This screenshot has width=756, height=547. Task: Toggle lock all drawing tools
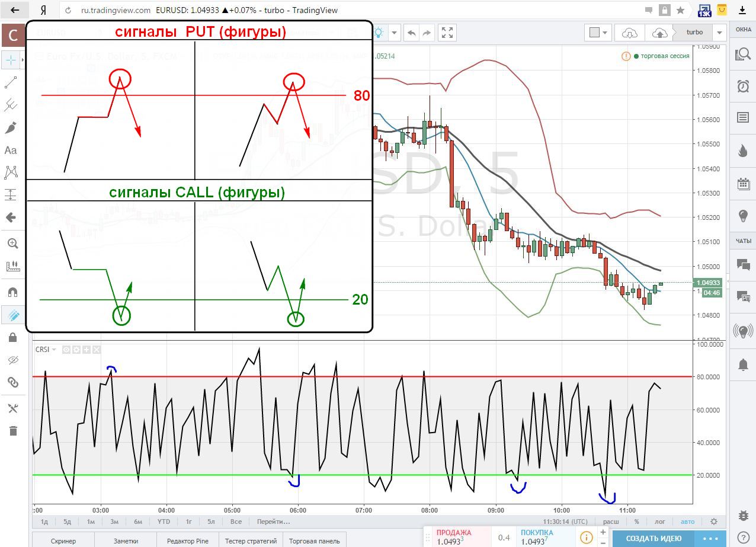[12, 338]
